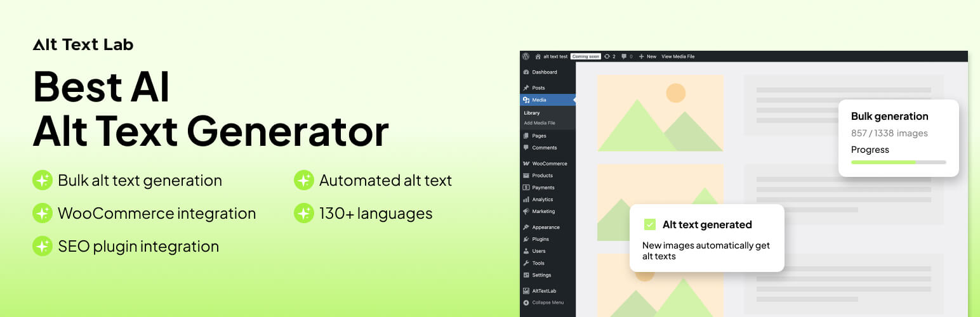The width and height of the screenshot is (980, 317).
Task: Click the WordPress logo in the admin bar
Action: point(526,56)
